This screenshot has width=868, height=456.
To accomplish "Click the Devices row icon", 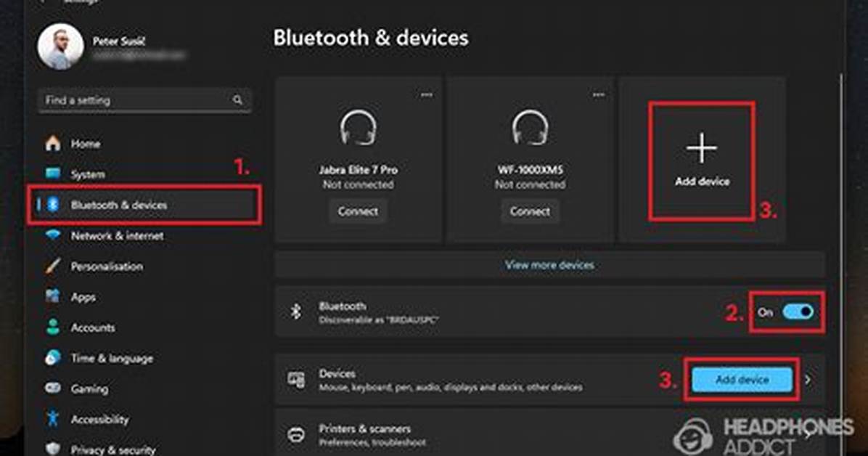I will pos(296,380).
